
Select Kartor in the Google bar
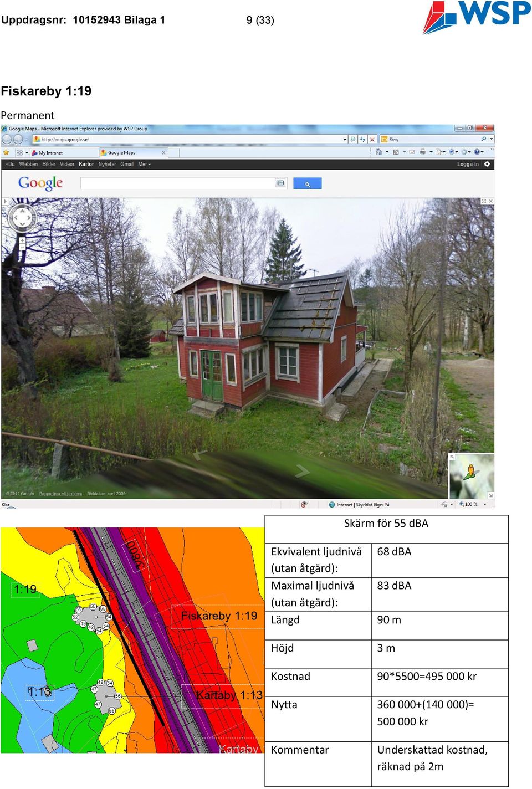click(x=86, y=164)
